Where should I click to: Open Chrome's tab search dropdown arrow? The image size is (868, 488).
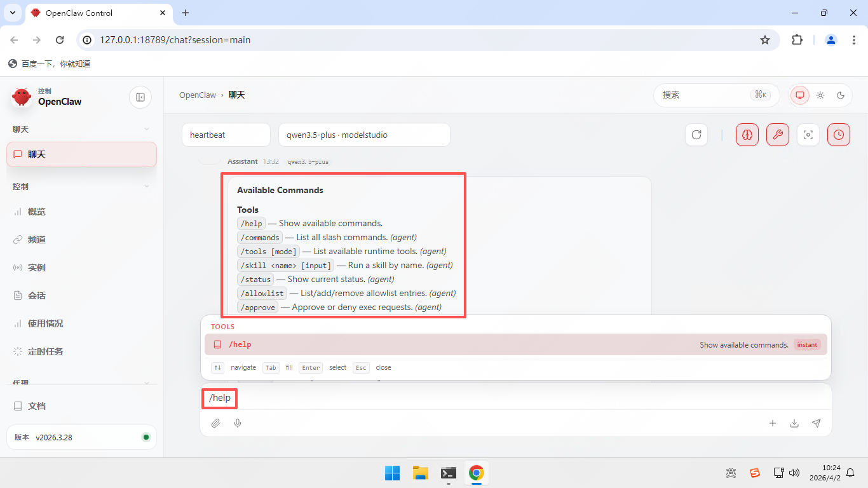click(13, 13)
